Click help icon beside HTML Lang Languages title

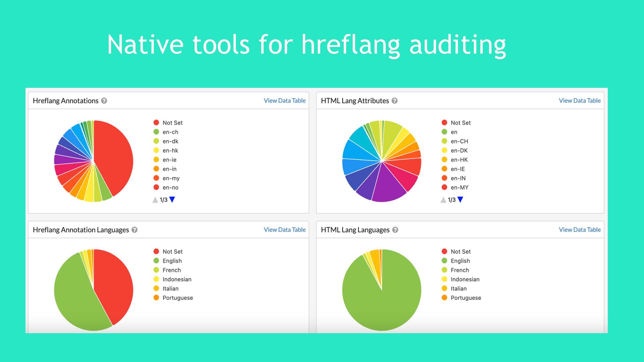[395, 230]
